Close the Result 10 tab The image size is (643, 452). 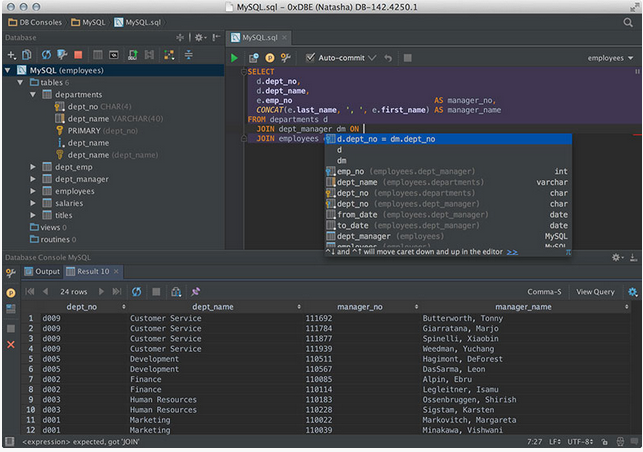(x=116, y=272)
